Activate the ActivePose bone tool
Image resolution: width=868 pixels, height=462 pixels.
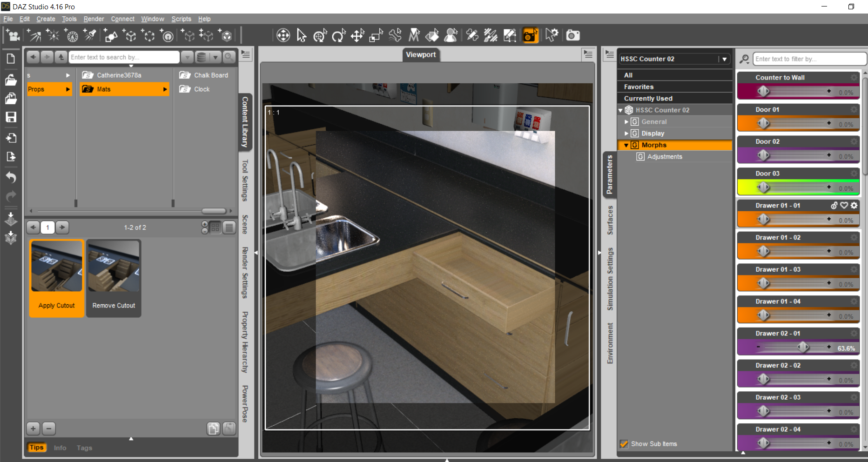(x=395, y=35)
